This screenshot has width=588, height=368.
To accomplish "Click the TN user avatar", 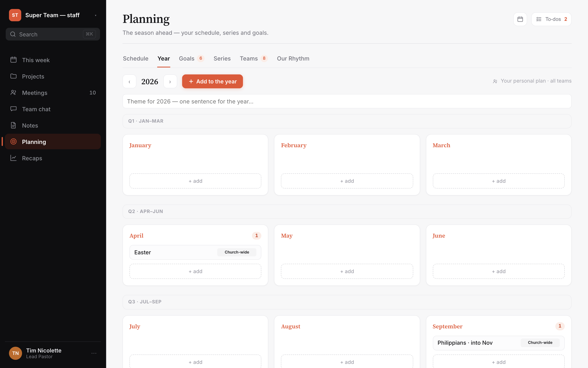I will point(15,353).
